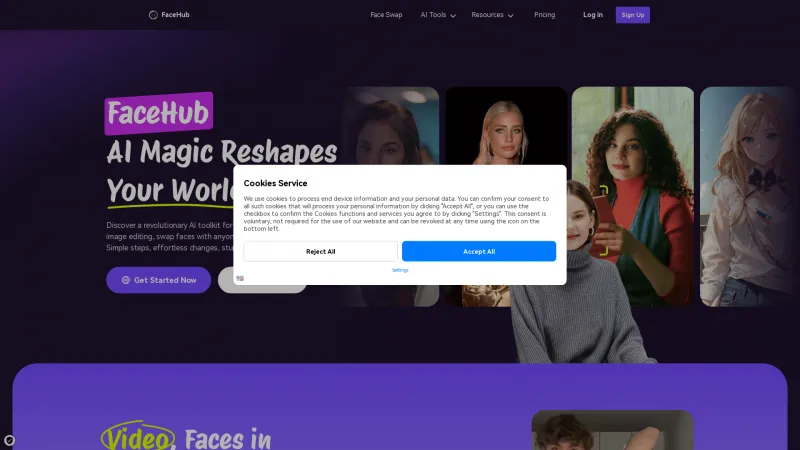800x450 pixels.
Task: Open the AI Tools menu label
Action: pos(433,15)
